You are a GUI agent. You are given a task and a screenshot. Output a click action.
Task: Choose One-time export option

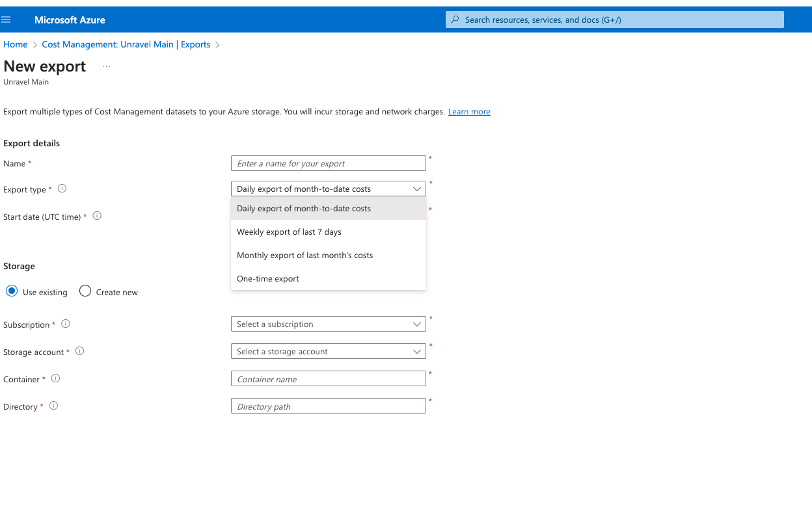click(268, 279)
